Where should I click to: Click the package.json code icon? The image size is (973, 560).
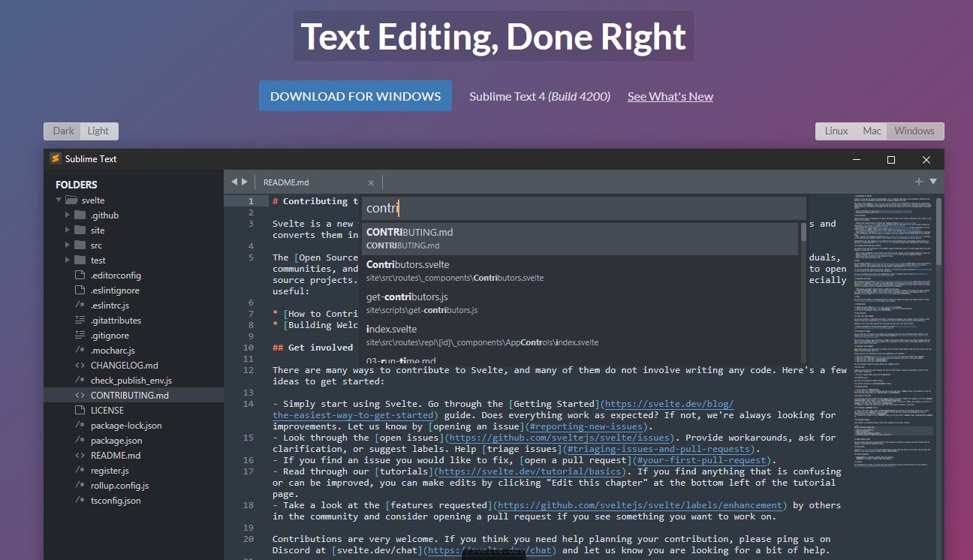80,441
